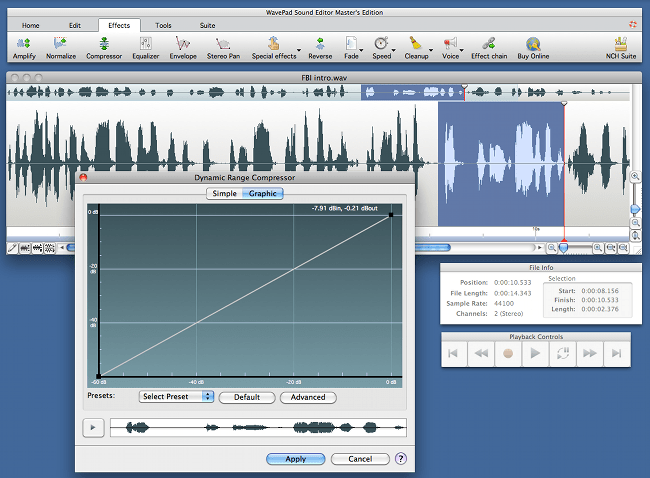Click the vertical zoom slider handle
Screen dimensions: 650x478
point(635,209)
